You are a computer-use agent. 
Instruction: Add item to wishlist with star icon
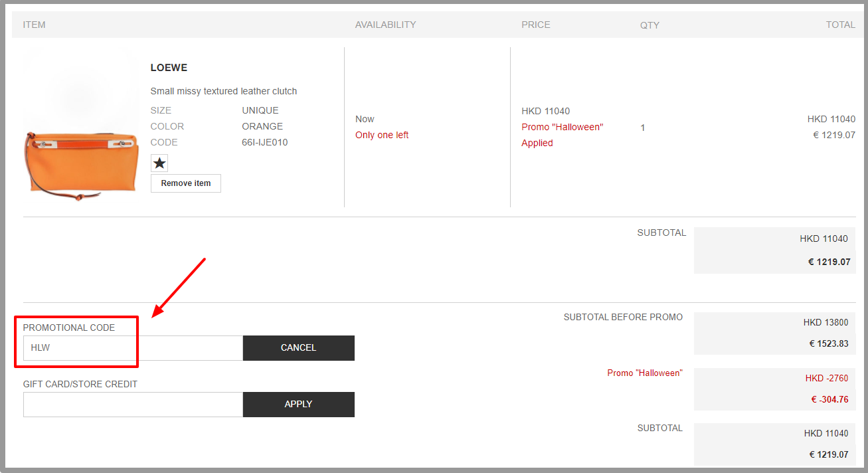(x=159, y=163)
